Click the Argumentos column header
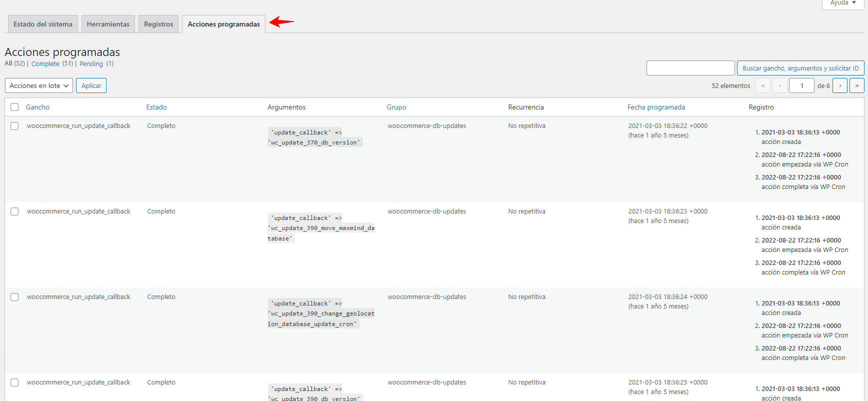 (286, 107)
